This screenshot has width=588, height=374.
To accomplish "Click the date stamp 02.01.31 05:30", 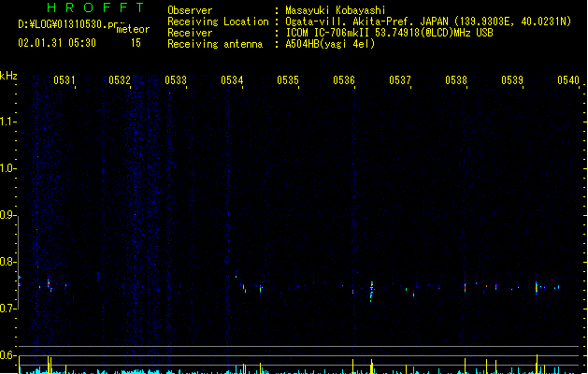I will pos(57,43).
